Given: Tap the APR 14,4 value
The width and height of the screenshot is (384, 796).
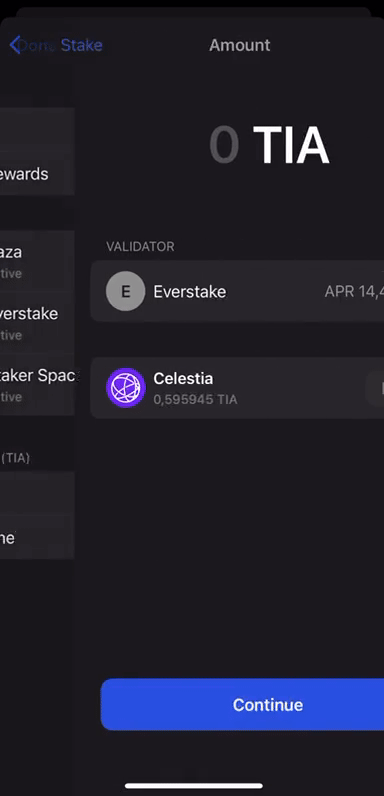Looking at the screenshot, I should (x=354, y=292).
